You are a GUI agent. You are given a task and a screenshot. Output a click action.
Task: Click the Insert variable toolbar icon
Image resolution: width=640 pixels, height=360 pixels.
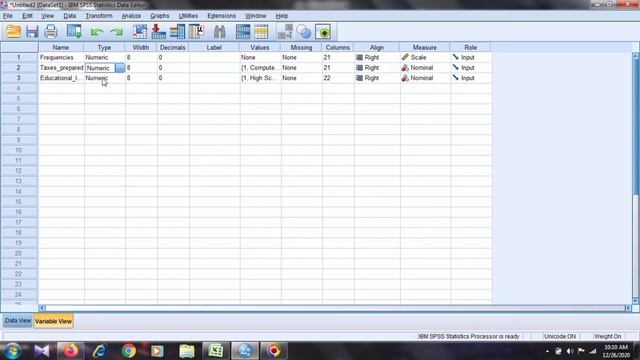[x=261, y=31]
